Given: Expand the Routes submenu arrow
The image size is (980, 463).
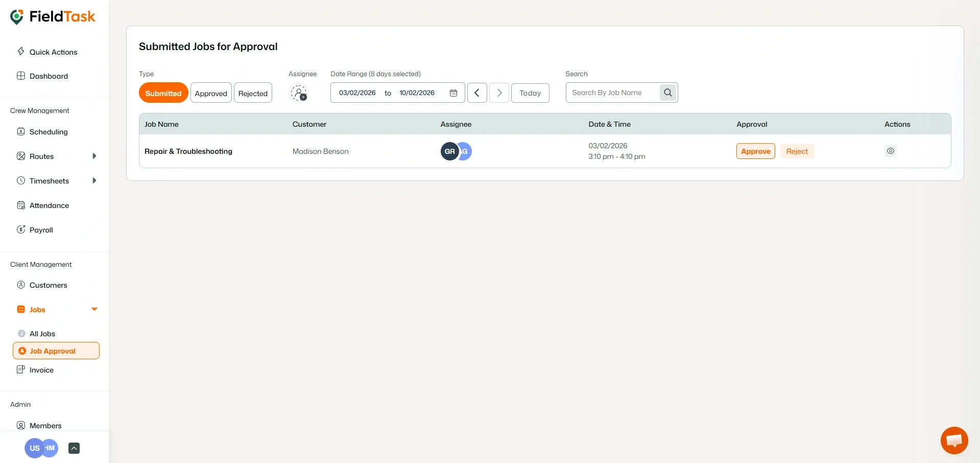Looking at the screenshot, I should [94, 156].
